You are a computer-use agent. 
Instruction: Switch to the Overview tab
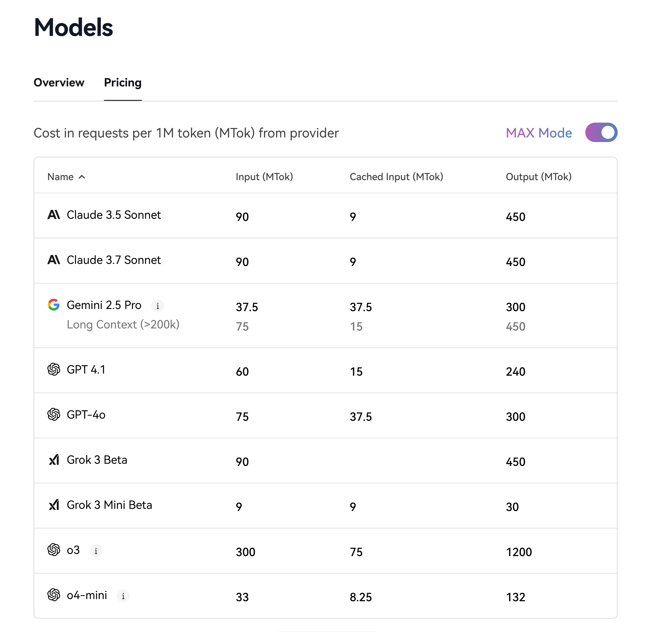59,82
